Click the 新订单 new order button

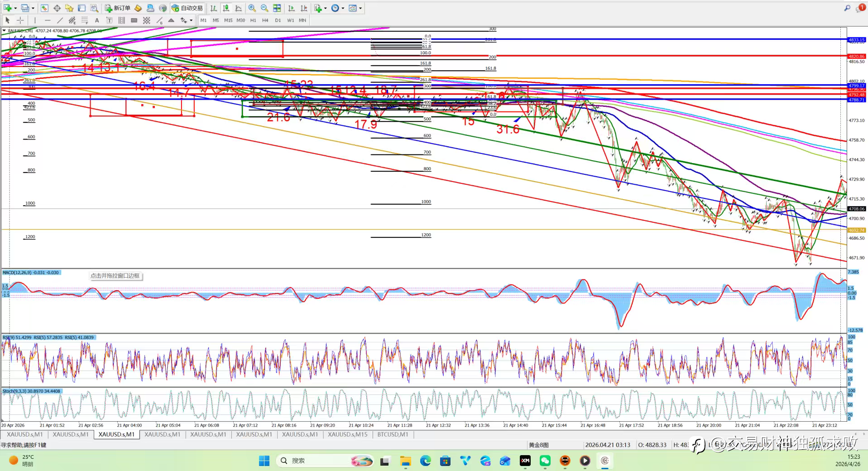(x=118, y=8)
